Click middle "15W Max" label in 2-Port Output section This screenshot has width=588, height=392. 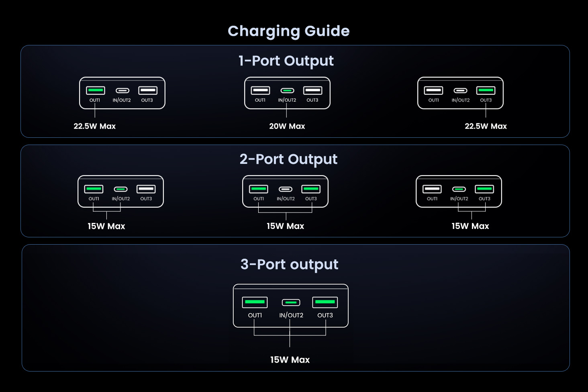tap(285, 226)
